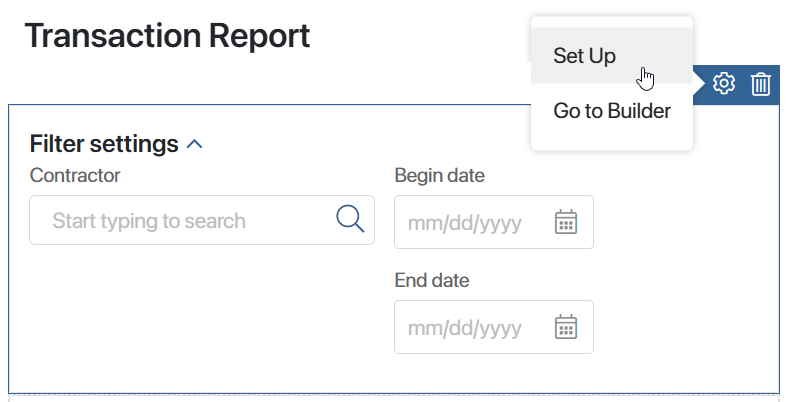This screenshot has height=402, width=790.
Task: Click the Filter settings heading text
Action: click(104, 144)
